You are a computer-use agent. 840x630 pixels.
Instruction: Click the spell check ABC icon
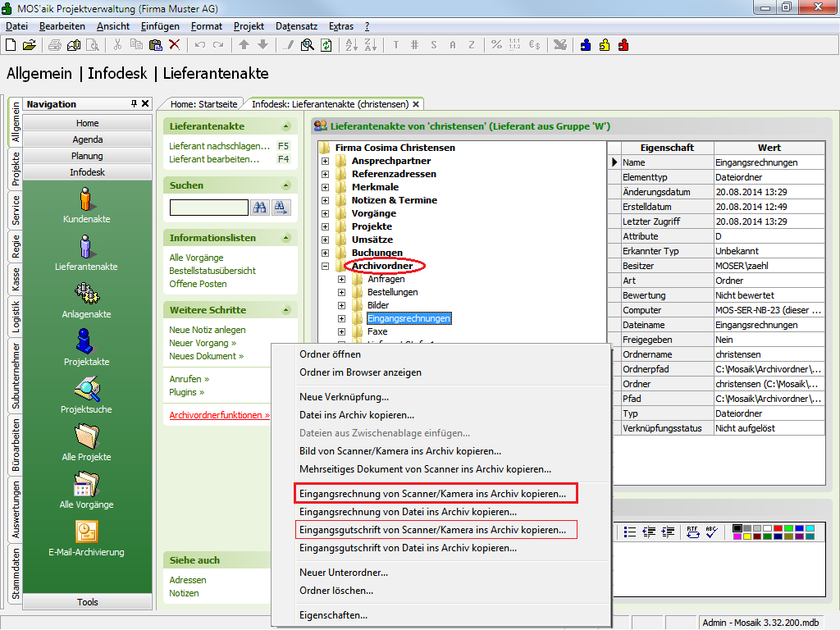[710, 532]
